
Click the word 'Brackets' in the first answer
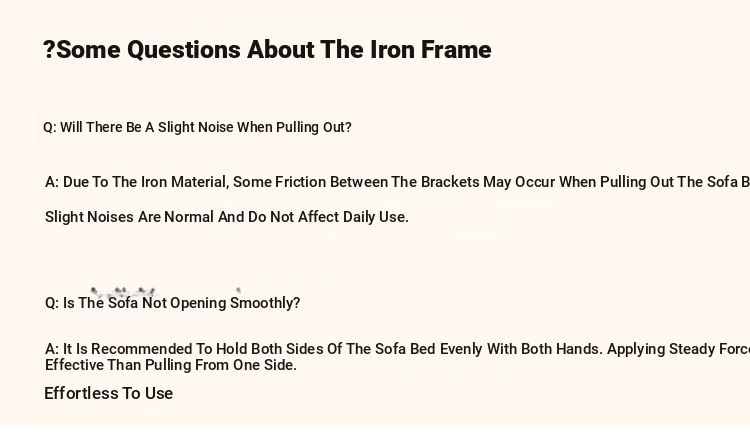click(x=450, y=182)
